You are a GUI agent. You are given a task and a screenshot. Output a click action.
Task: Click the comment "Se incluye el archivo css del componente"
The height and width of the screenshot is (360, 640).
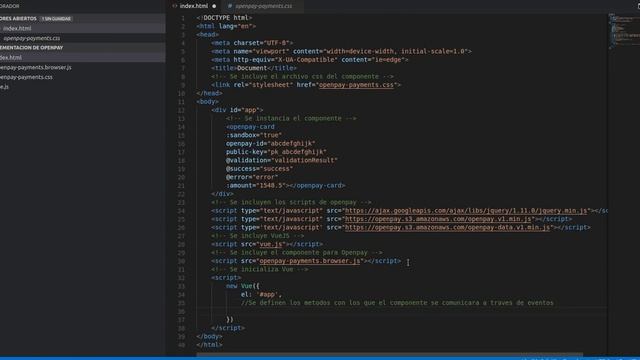(302, 76)
